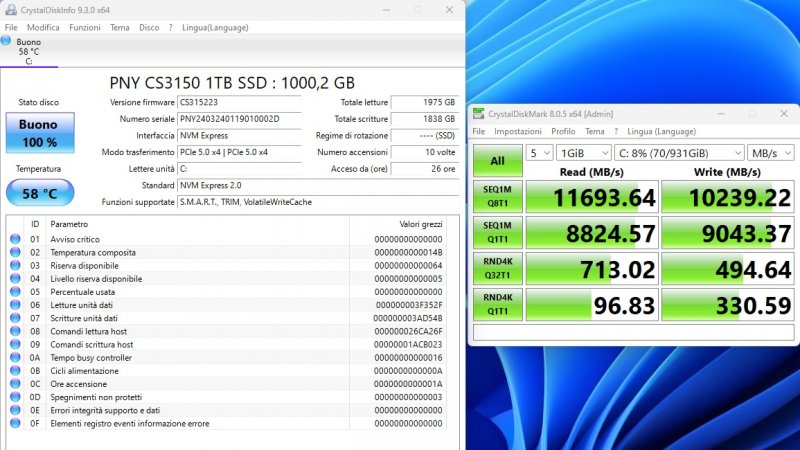Click status orb for 01 Avviso critico
Screen dimensions: 800x450
(x=15, y=239)
